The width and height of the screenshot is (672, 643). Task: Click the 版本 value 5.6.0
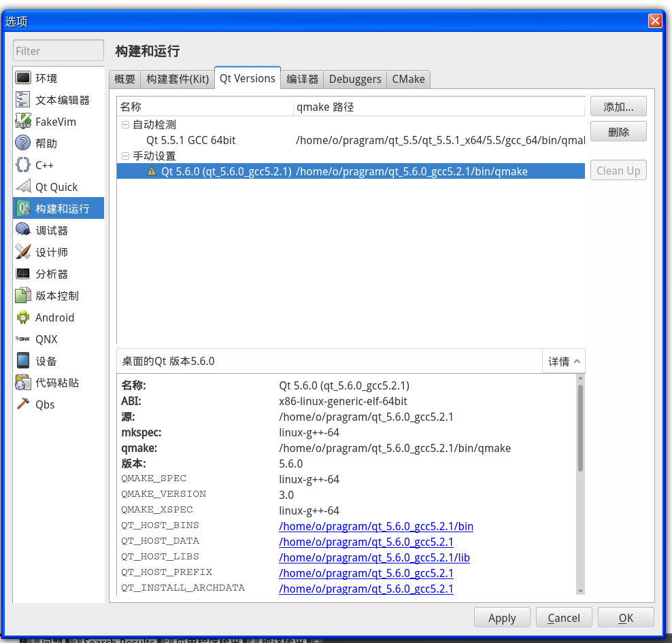(x=291, y=464)
